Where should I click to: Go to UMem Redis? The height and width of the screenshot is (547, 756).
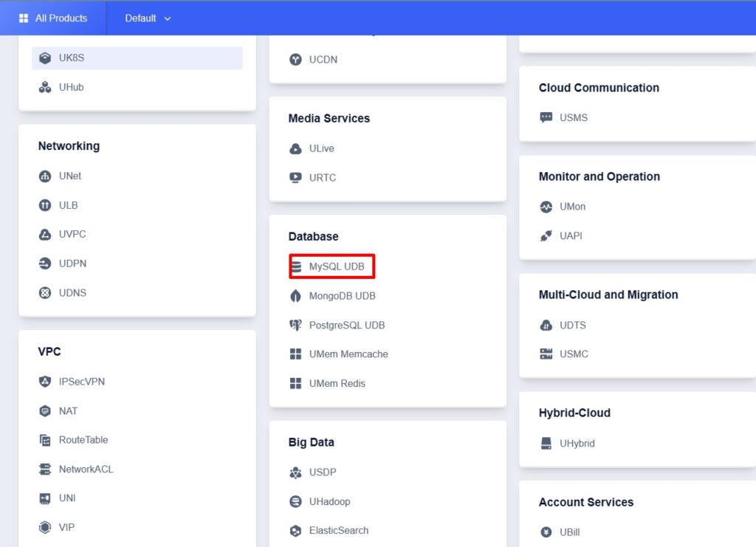click(x=337, y=383)
